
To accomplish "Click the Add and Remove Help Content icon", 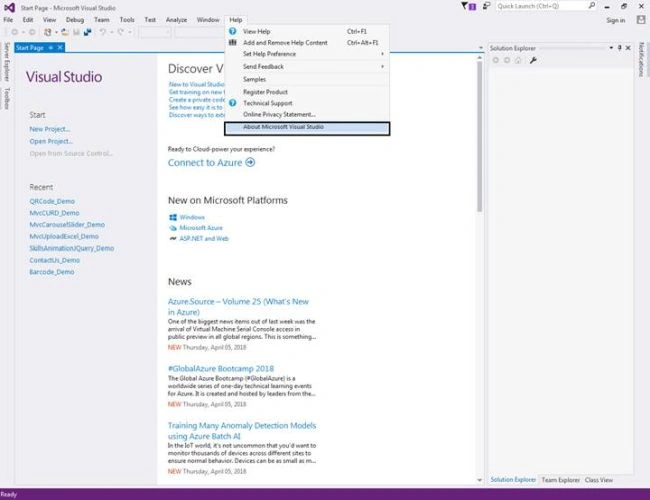I will (233, 42).
